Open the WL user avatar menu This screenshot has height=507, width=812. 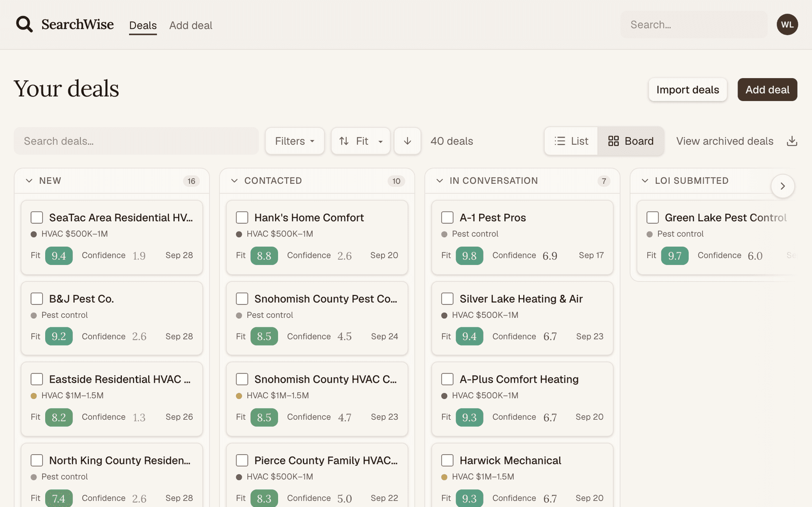pos(787,24)
